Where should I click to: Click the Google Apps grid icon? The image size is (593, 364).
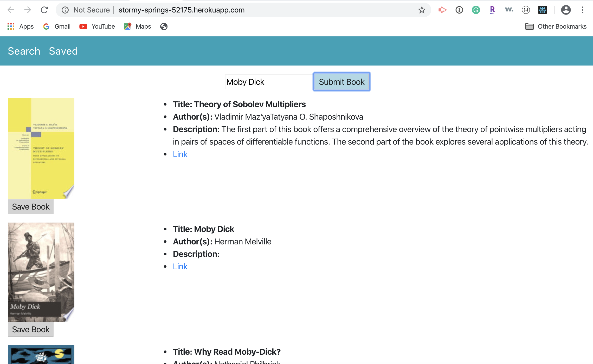pyautogui.click(x=11, y=27)
